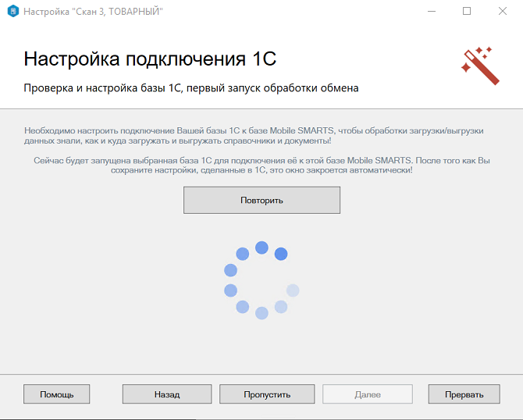The image size is (523, 420).
Task: Click the paragraph starting "Необходимо настроить подключение"
Action: point(254,135)
